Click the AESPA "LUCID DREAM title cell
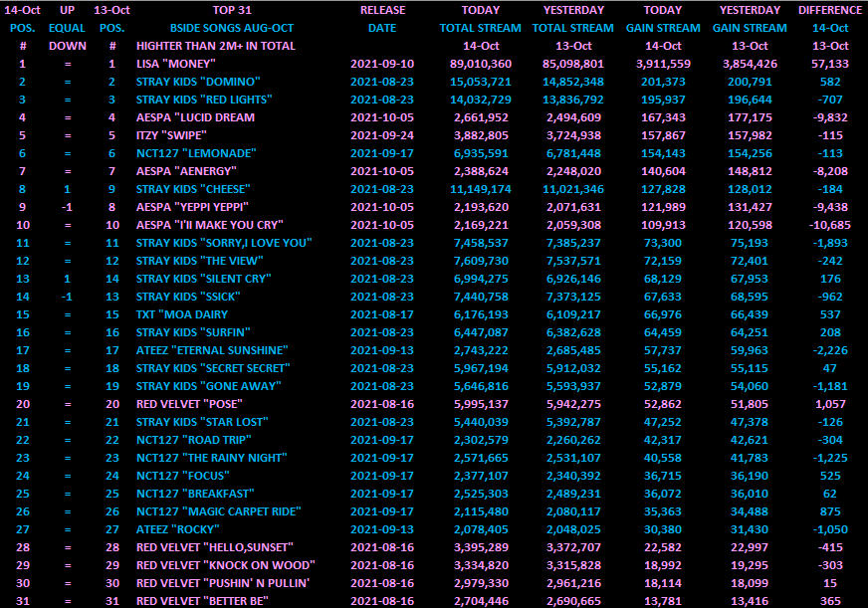The width and height of the screenshot is (868, 608). pyautogui.click(x=195, y=117)
